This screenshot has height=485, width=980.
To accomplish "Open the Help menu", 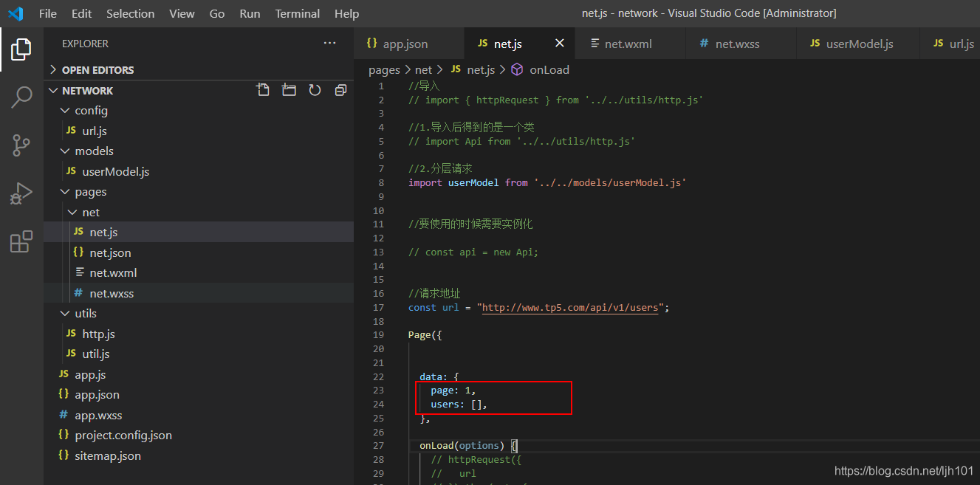I will point(346,13).
